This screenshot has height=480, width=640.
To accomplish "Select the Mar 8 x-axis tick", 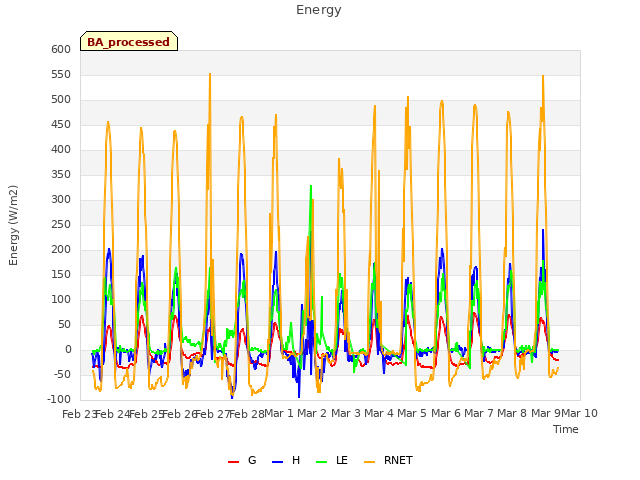I will [512, 413].
